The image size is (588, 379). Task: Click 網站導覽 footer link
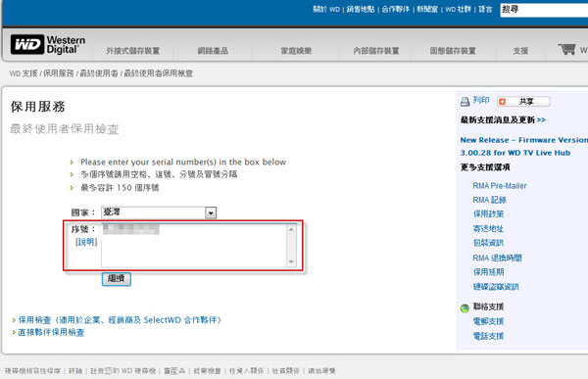[321, 371]
